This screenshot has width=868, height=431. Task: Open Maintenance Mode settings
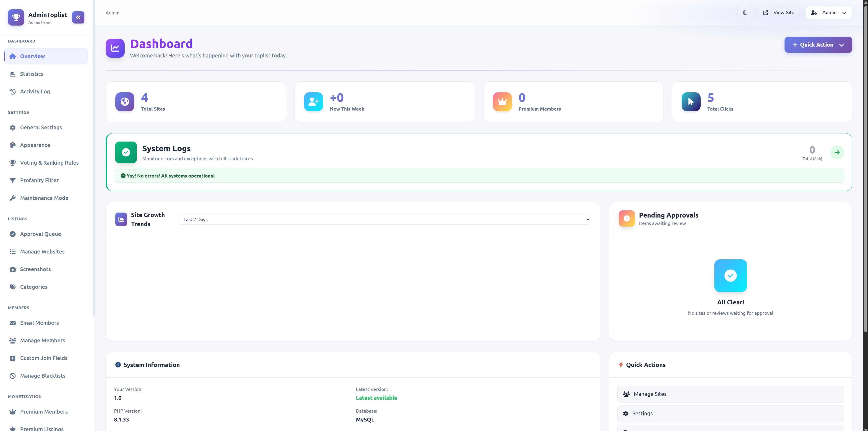(44, 198)
